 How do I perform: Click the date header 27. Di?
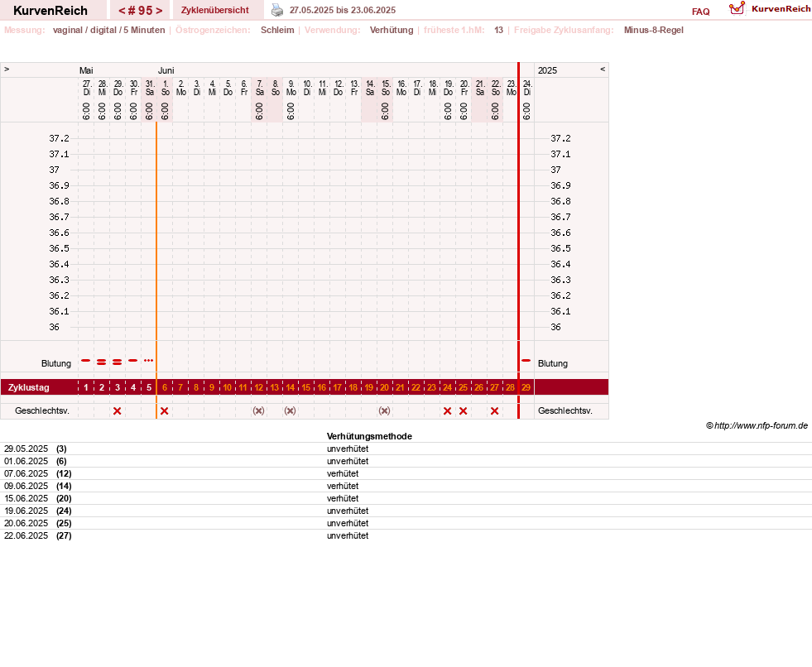coord(86,88)
